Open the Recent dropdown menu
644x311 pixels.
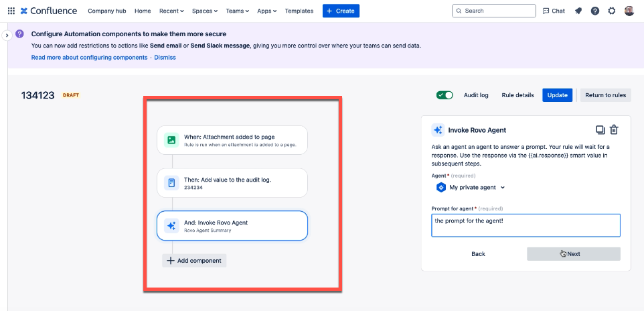pyautogui.click(x=171, y=11)
